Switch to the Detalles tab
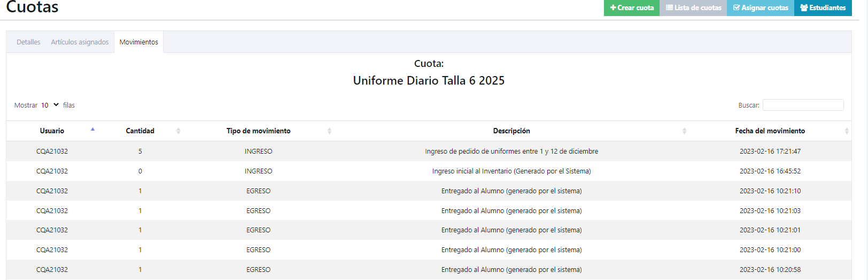Image resolution: width=868 pixels, height=280 pixels. (x=28, y=42)
